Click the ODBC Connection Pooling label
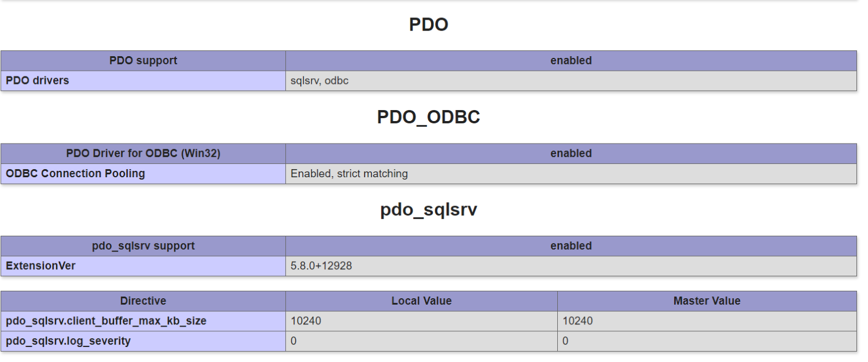 pyautogui.click(x=75, y=174)
